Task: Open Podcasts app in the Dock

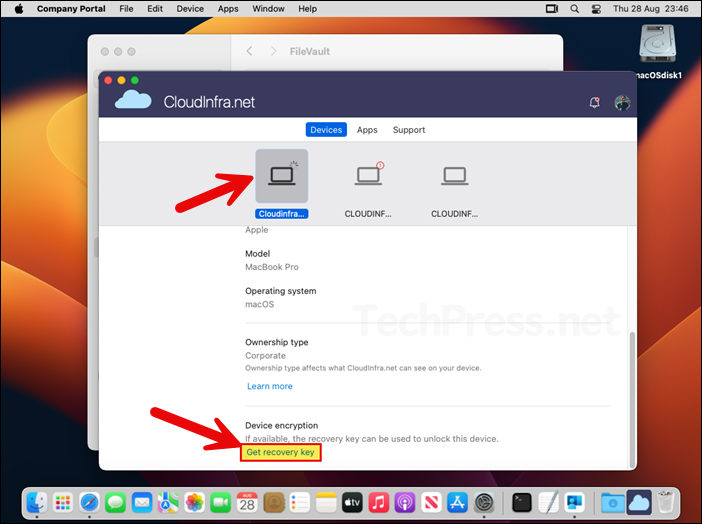Action: click(x=405, y=503)
